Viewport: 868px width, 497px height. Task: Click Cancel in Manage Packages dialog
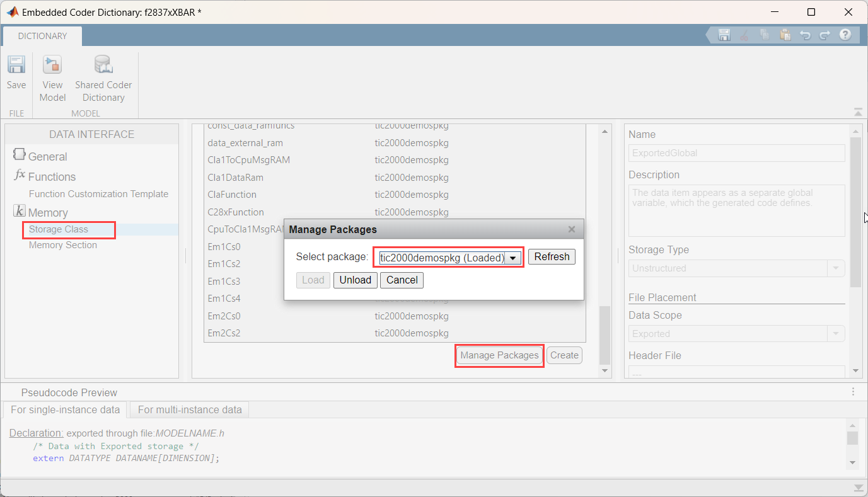coord(402,280)
